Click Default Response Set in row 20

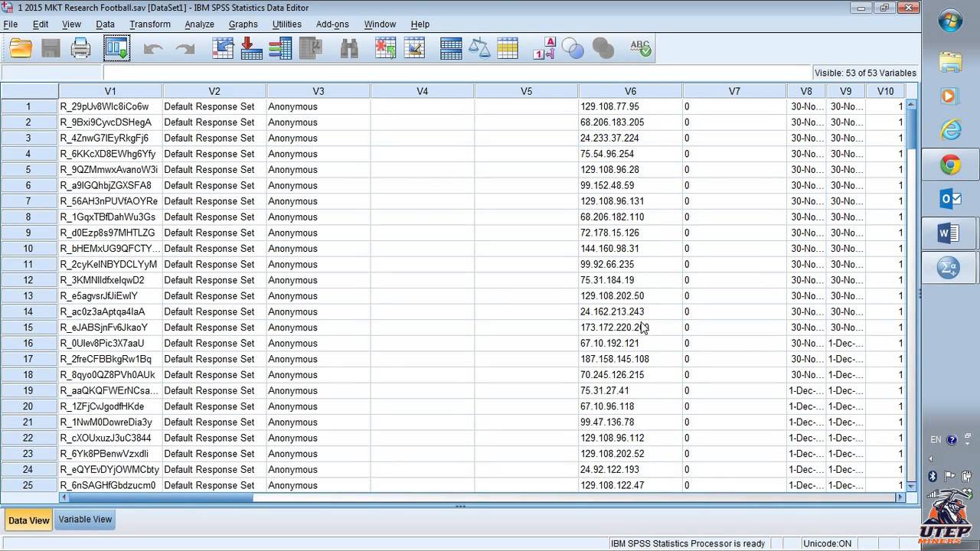[214, 406]
